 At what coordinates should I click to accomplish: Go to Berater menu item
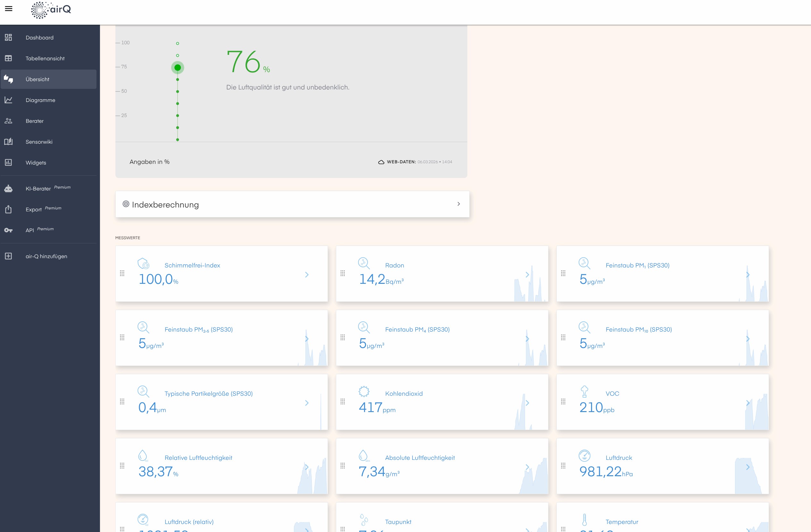coord(34,121)
